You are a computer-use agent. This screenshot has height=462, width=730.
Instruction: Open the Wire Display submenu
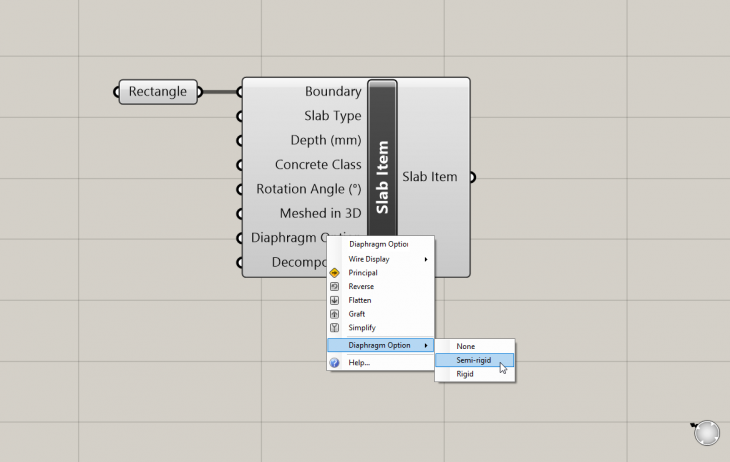(380, 259)
